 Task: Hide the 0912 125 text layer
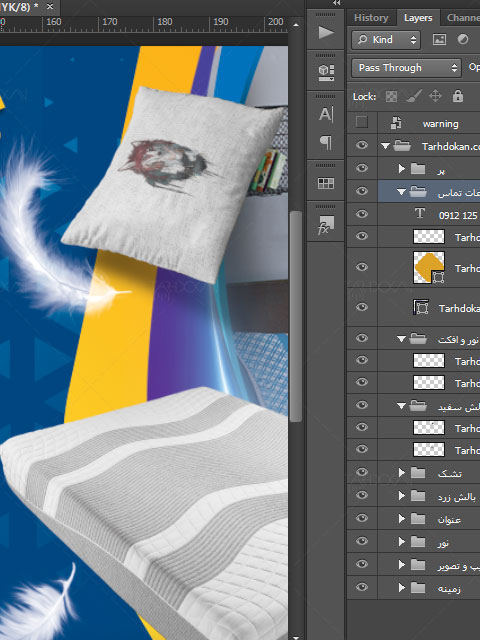[362, 214]
